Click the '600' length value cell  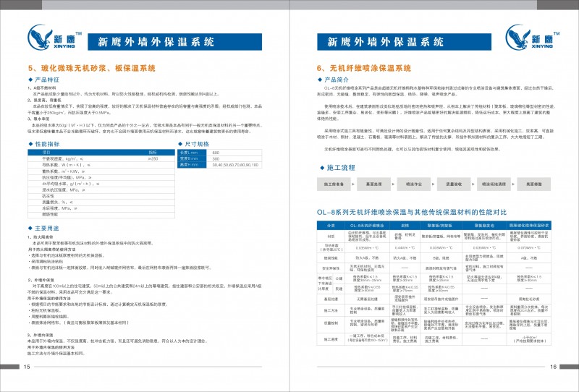pos(234,153)
